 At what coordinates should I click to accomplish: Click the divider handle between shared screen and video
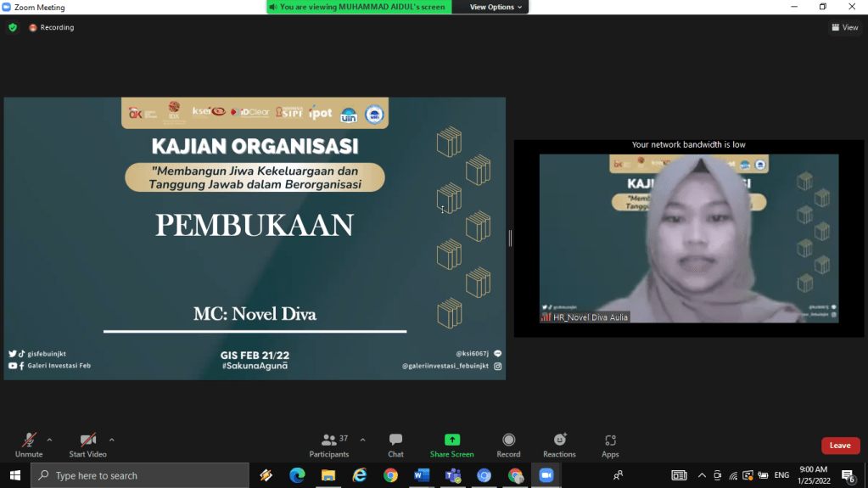(510, 238)
